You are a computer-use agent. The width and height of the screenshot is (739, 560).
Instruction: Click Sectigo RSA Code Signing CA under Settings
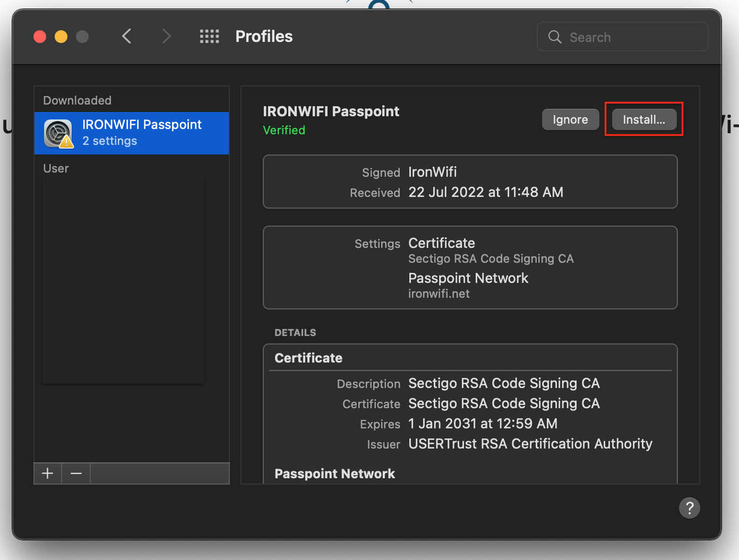[x=491, y=259]
